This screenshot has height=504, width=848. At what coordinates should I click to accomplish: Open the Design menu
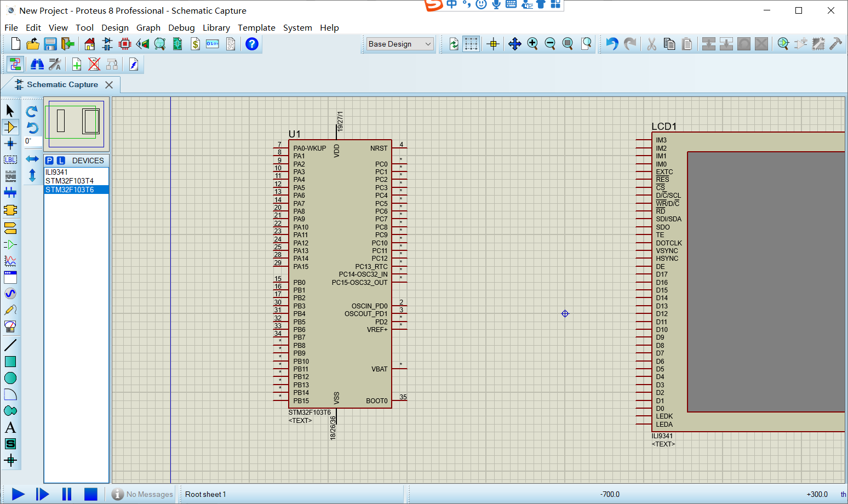[115, 27]
